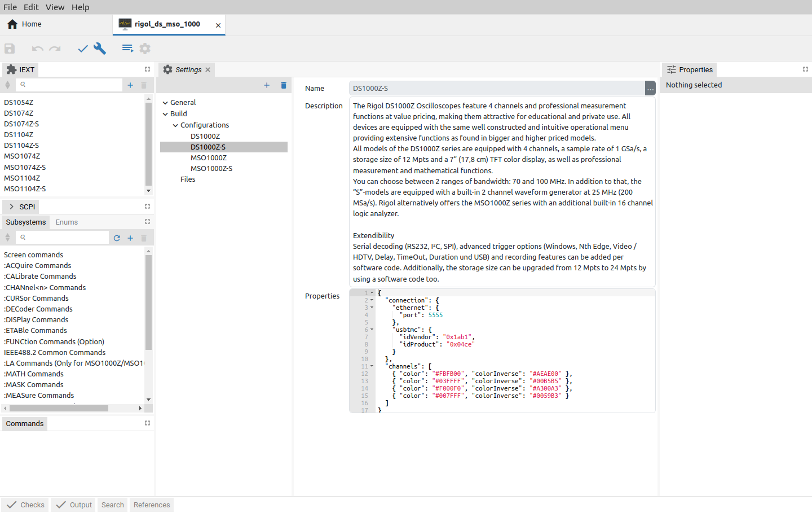Run the blue checkmark Check tool
The width and height of the screenshot is (812, 513).
(x=83, y=49)
